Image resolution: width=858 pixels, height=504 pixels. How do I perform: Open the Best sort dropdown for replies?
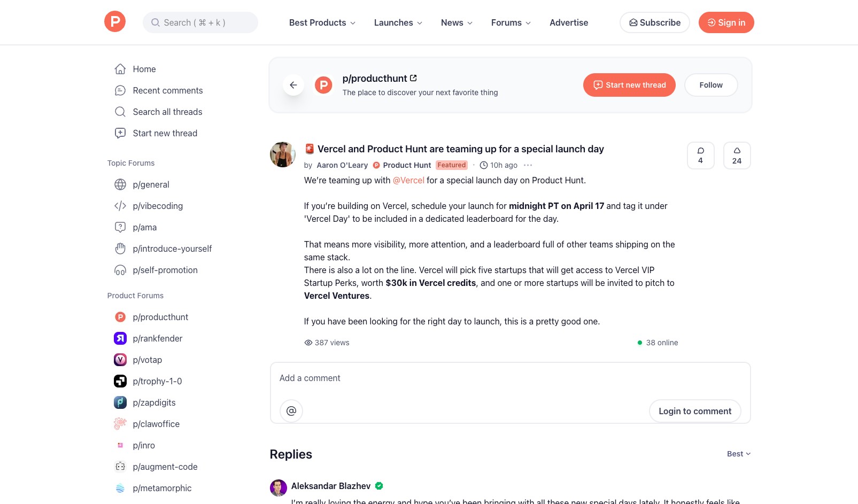click(739, 454)
